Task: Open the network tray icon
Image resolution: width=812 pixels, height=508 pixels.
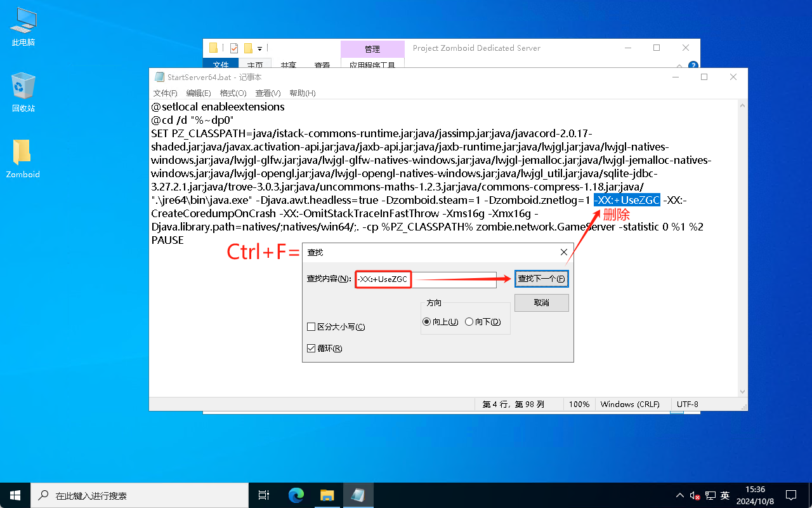Action: coord(710,495)
